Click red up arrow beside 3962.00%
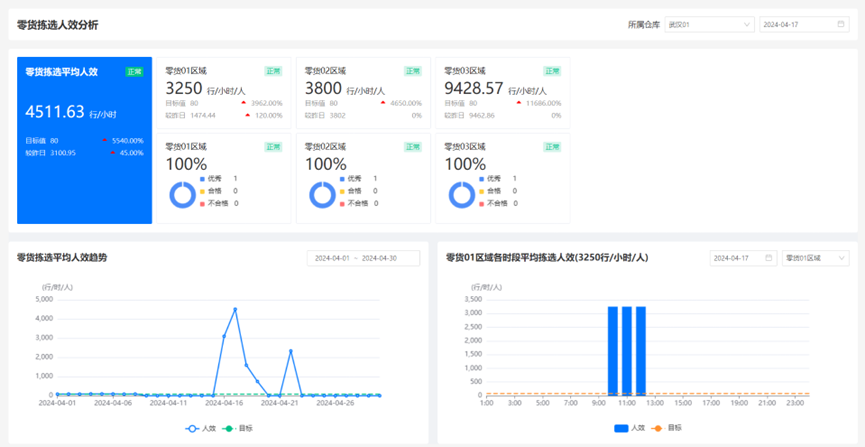Screen dimensions: 865x447 pos(244,103)
